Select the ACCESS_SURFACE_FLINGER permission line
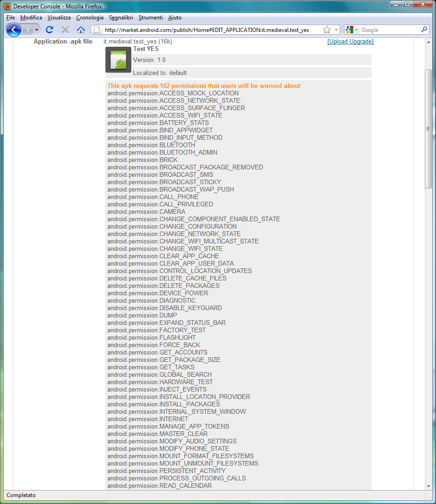The image size is (436, 504). [176, 108]
